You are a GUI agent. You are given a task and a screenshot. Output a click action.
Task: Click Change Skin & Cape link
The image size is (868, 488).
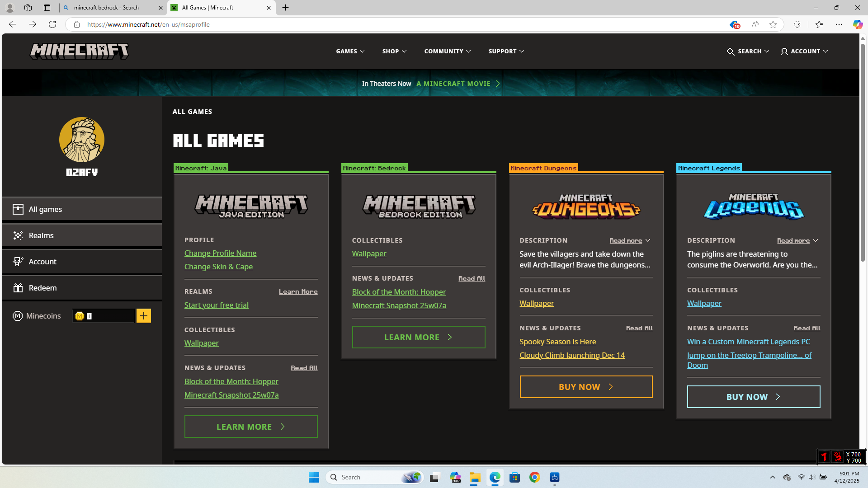(x=218, y=267)
